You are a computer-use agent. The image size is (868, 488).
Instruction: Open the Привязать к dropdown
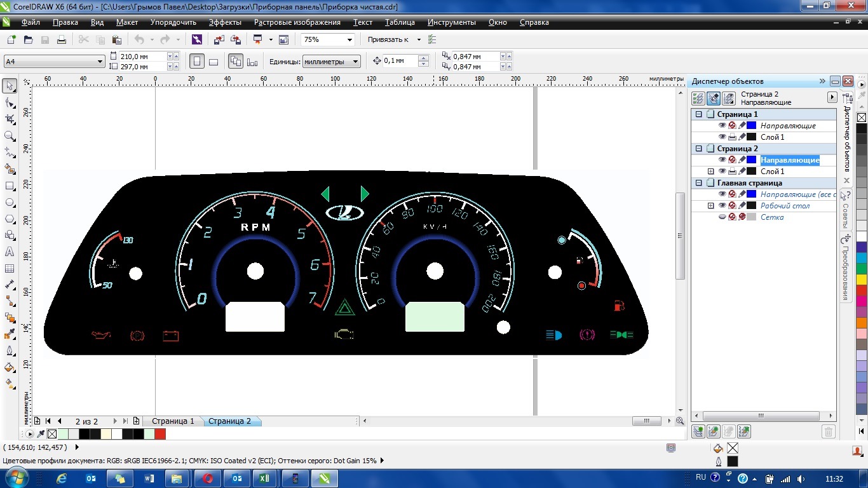pos(419,39)
